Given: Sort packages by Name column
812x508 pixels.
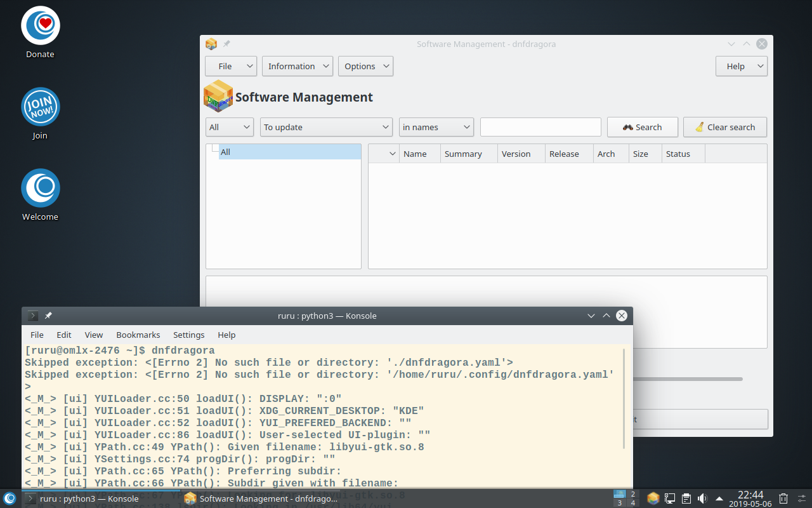Looking at the screenshot, I should (420, 154).
